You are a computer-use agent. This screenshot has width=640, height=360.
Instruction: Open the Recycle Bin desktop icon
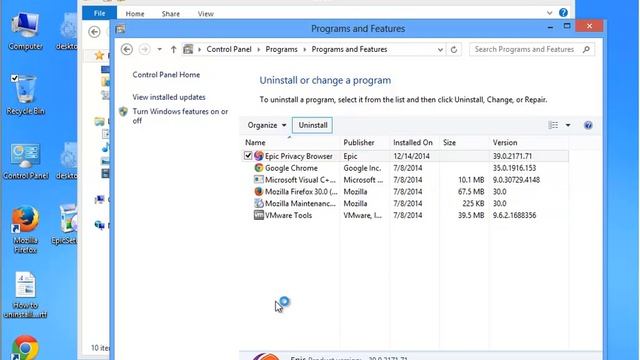pos(25,95)
